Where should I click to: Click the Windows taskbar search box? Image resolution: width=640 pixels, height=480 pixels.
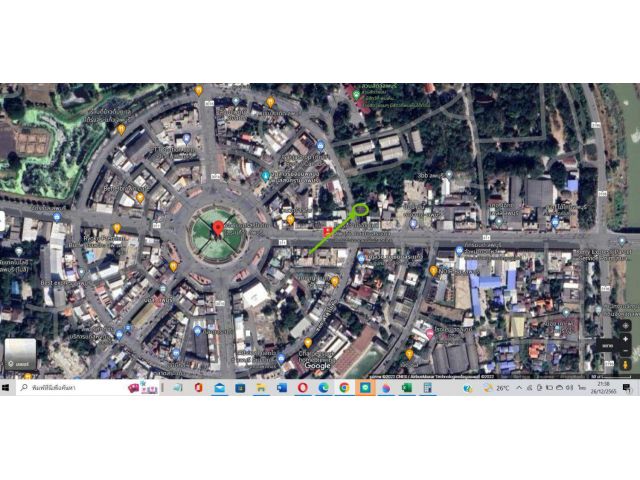(x=80, y=387)
